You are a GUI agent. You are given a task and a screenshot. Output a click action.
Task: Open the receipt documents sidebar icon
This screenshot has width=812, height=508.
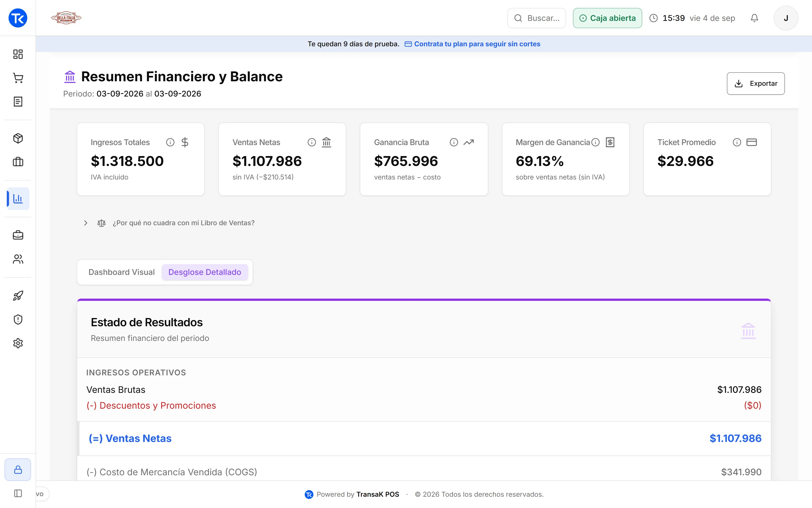pyautogui.click(x=18, y=102)
